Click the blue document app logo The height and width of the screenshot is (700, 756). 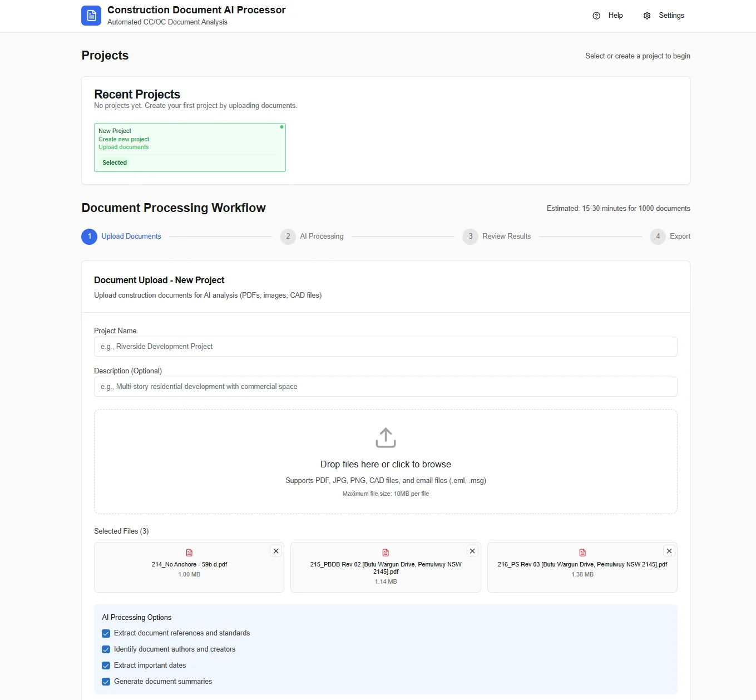pos(91,16)
